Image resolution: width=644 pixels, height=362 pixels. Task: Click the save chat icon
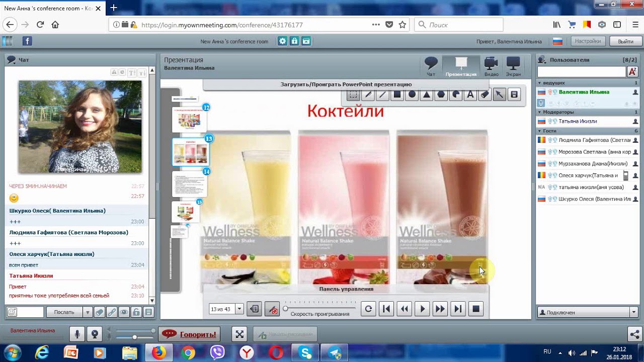(148, 312)
